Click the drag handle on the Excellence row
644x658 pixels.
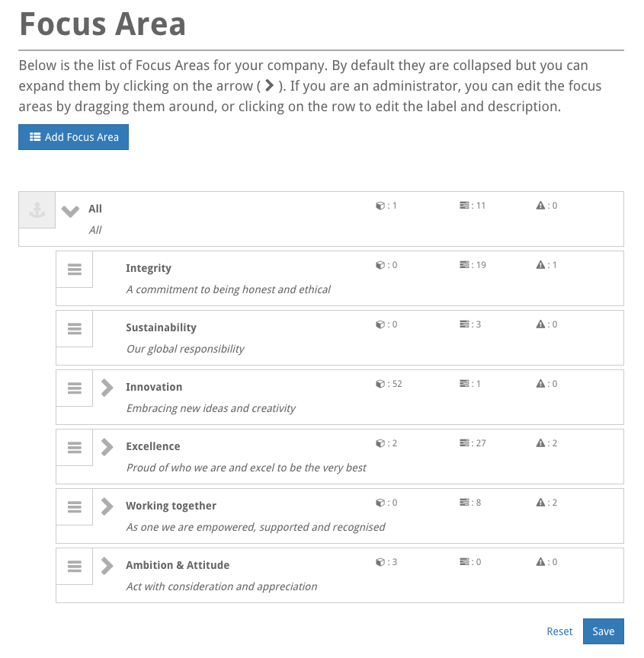point(74,447)
